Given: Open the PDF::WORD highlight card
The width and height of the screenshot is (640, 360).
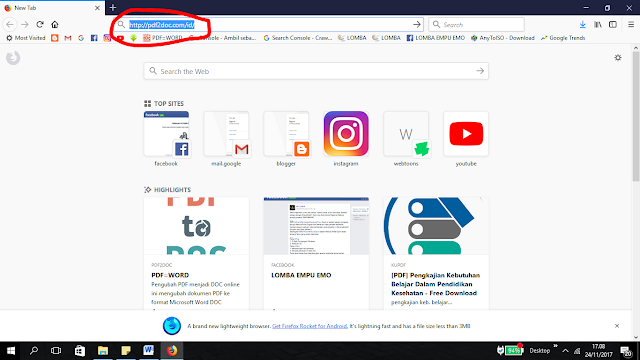Looking at the screenshot, I should tap(196, 253).
